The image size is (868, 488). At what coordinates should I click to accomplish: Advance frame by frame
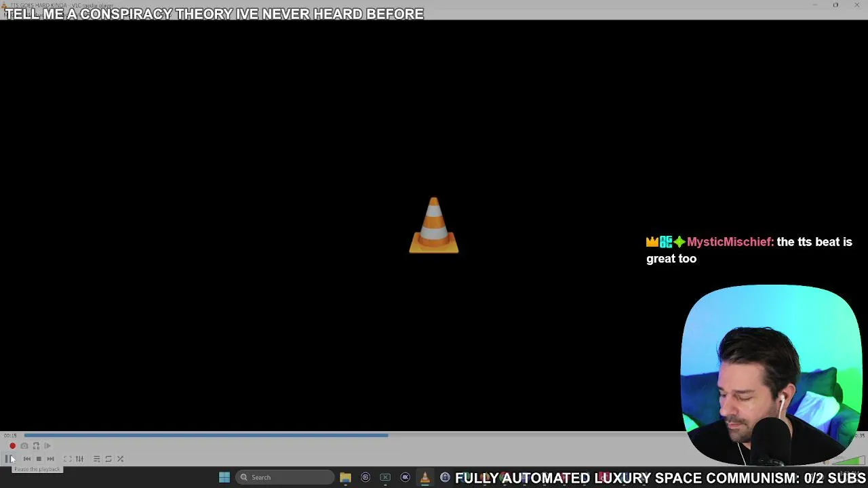point(47,446)
